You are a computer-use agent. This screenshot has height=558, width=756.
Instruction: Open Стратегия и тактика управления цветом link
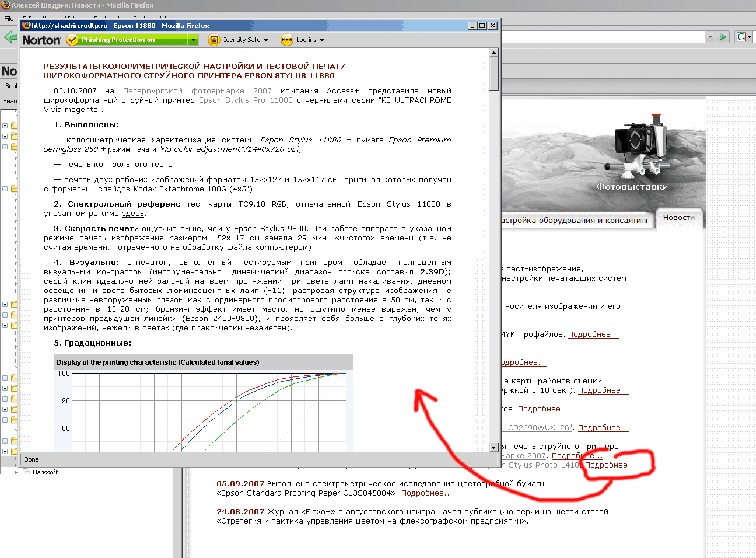(373, 521)
